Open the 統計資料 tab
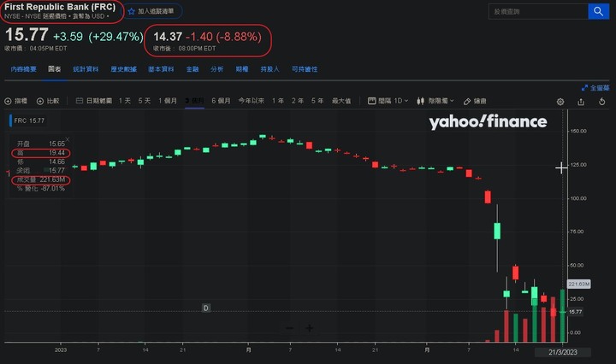 (x=86, y=69)
